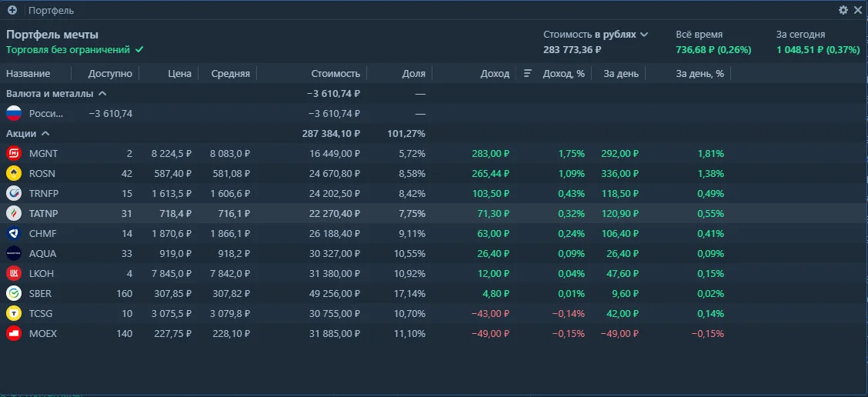Select the LKOH ticker row
The height and width of the screenshot is (397, 868).
coord(434,273)
